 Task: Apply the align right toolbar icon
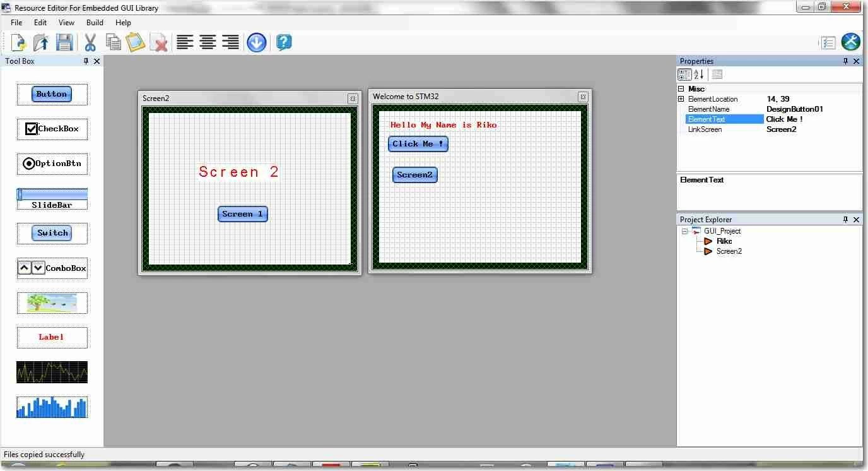click(230, 42)
